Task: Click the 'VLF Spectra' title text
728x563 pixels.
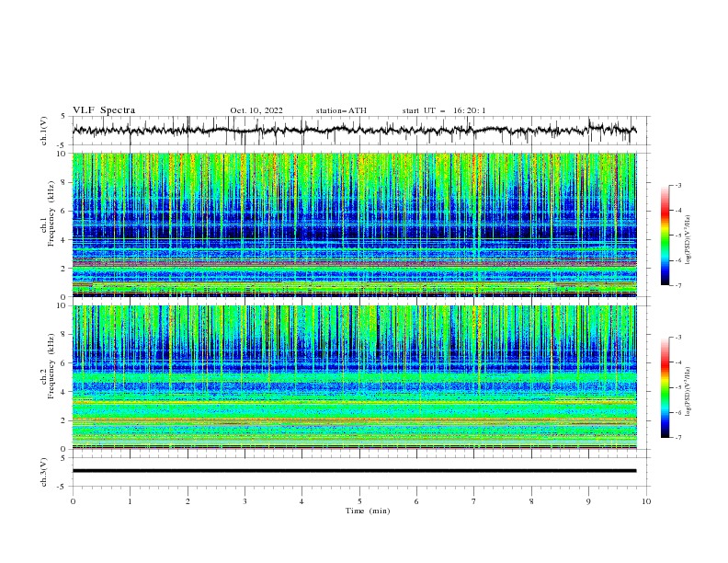Action: click(104, 110)
